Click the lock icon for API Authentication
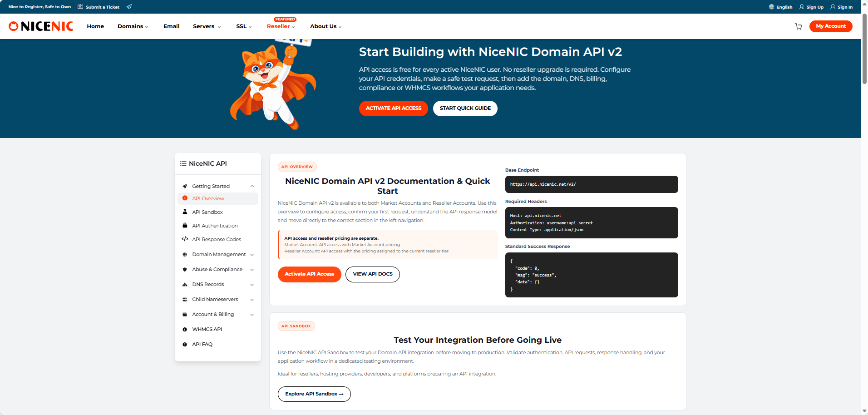The height and width of the screenshot is (415, 868). click(x=185, y=226)
